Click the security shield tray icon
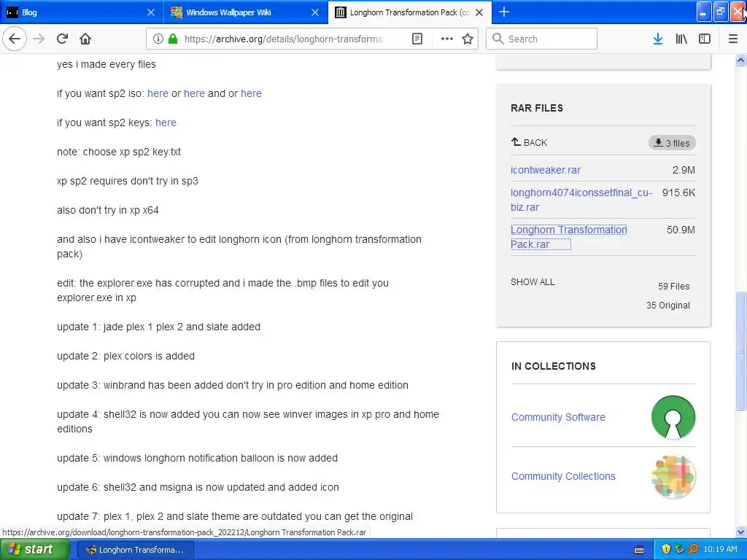This screenshot has height=560, width=747. coord(666,550)
